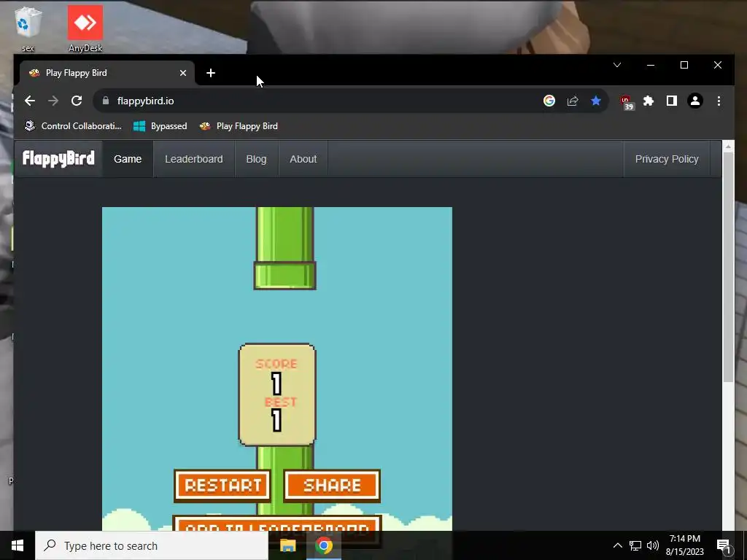
Task: Click Add to Leaderboard button
Action: [x=276, y=524]
